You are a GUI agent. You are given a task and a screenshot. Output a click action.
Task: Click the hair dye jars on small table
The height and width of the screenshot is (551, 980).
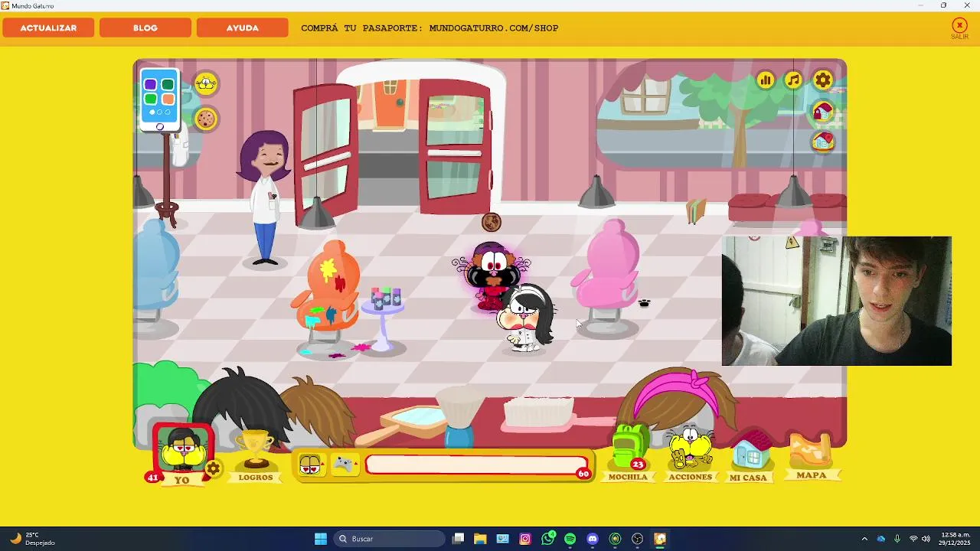click(x=386, y=297)
